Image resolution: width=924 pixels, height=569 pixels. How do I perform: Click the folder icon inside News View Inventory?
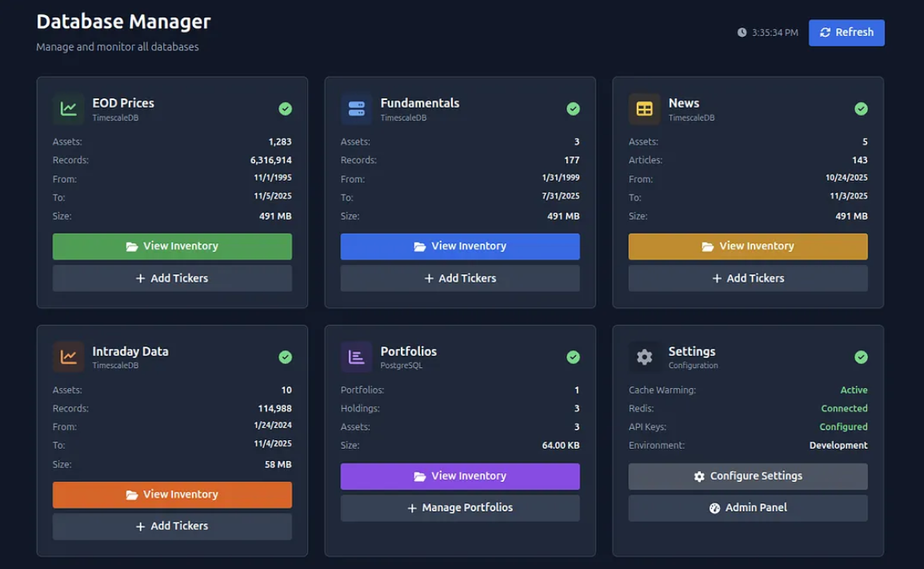pyautogui.click(x=707, y=246)
